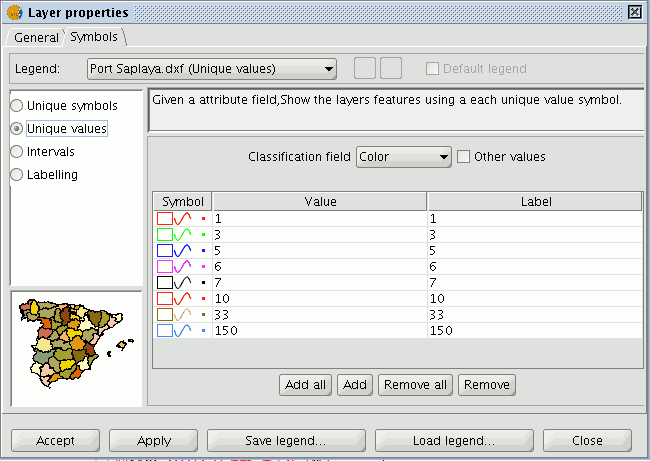The height and width of the screenshot is (461, 650).
Task: Open the Legend dropdown for Port Saplaya.dxf
Action: point(212,69)
